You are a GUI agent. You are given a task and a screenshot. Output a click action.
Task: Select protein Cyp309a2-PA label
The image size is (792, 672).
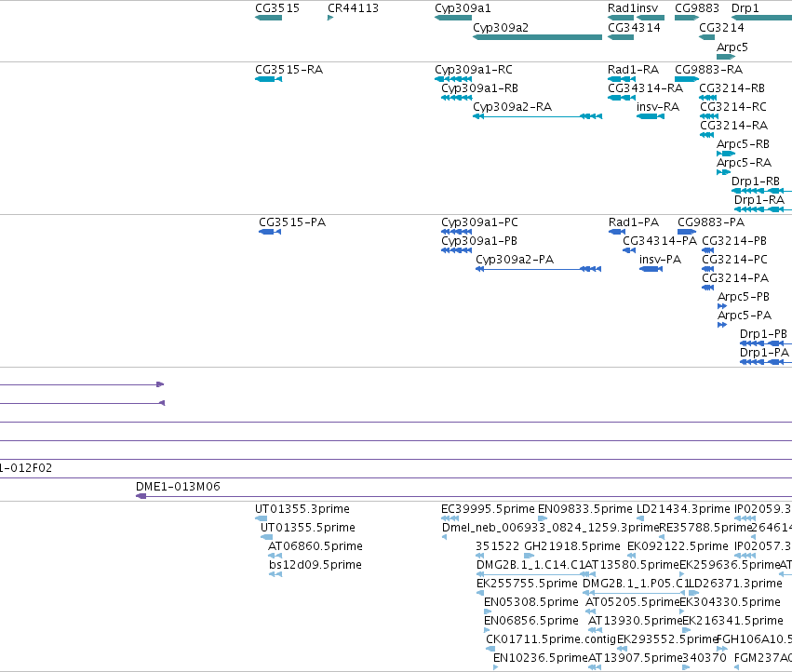click(515, 260)
